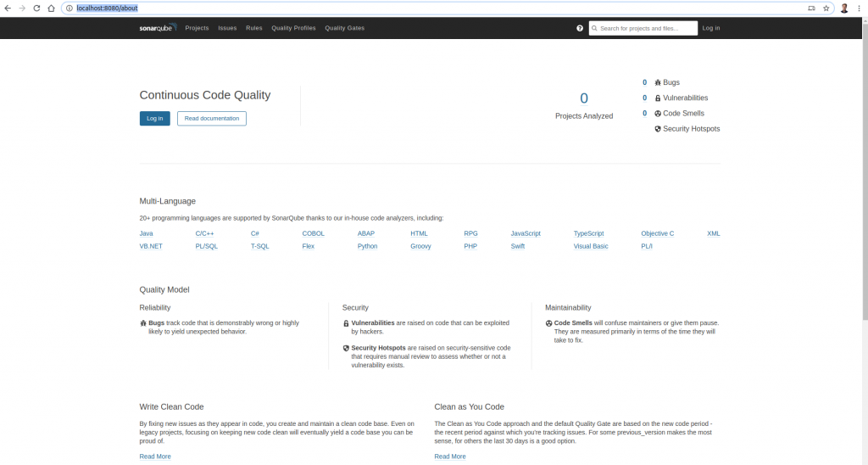Open the Flex language link
The width and height of the screenshot is (868, 465).
pyautogui.click(x=309, y=247)
